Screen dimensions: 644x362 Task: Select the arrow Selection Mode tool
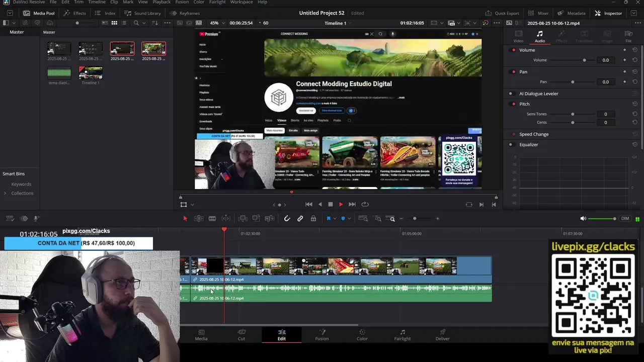point(185,219)
